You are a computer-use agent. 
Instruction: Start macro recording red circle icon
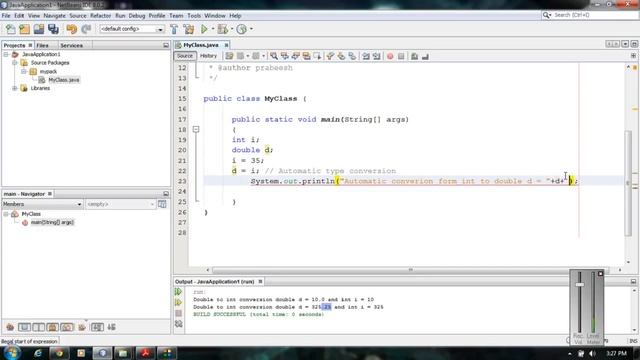[390, 56]
